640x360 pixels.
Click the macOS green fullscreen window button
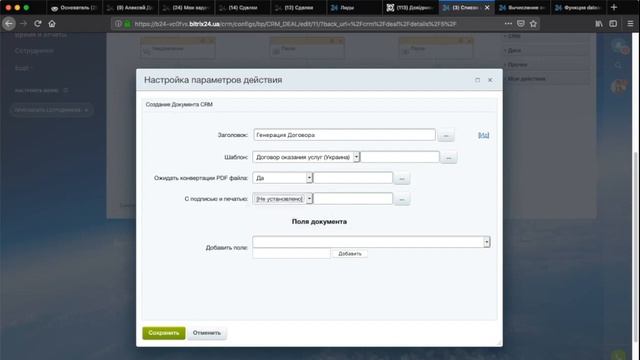coord(26,7)
